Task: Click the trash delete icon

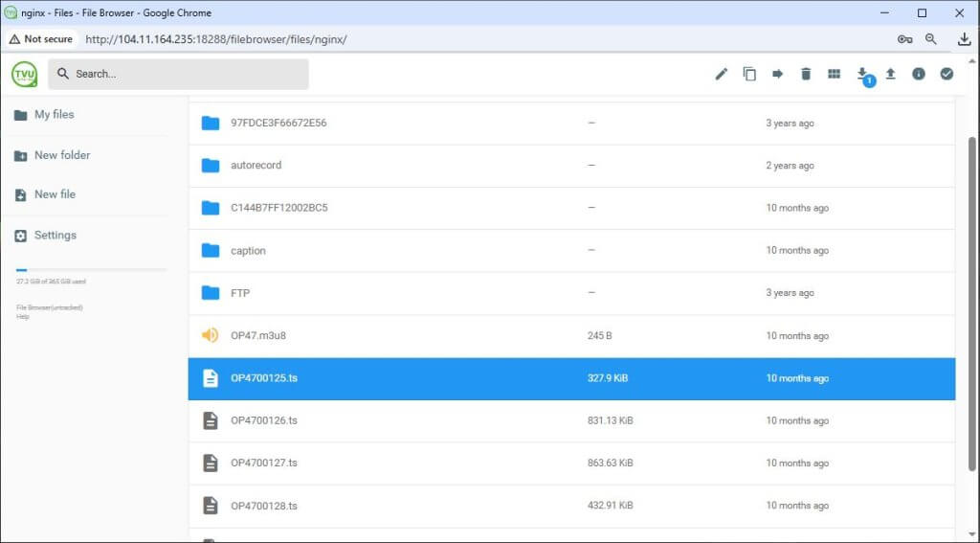Action: pyautogui.click(x=806, y=74)
